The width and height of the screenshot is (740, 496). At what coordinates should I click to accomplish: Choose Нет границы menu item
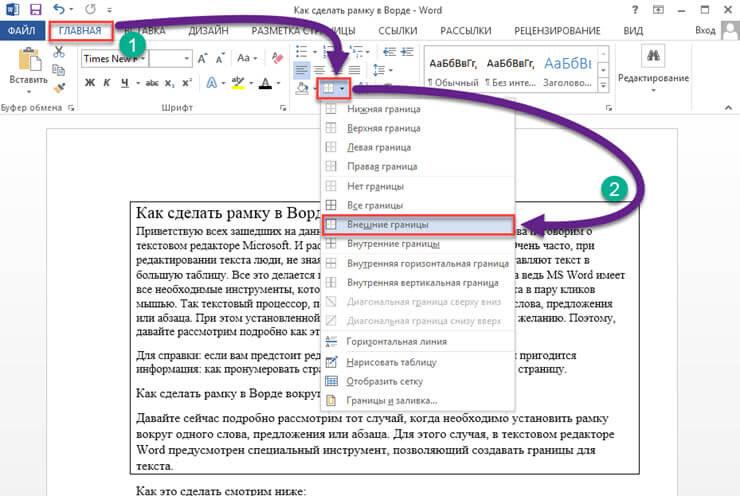(418, 186)
